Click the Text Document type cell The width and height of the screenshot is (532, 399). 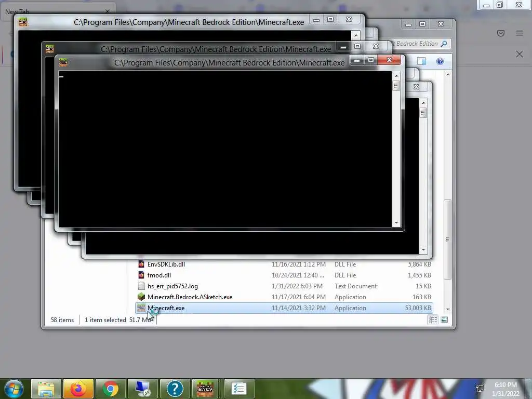click(x=355, y=286)
